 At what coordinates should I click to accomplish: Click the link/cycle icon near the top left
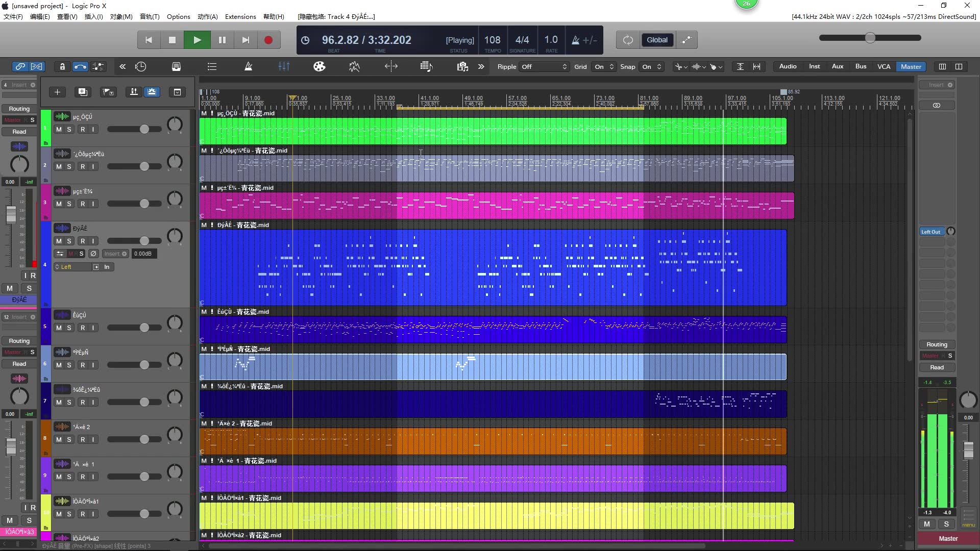[20, 66]
